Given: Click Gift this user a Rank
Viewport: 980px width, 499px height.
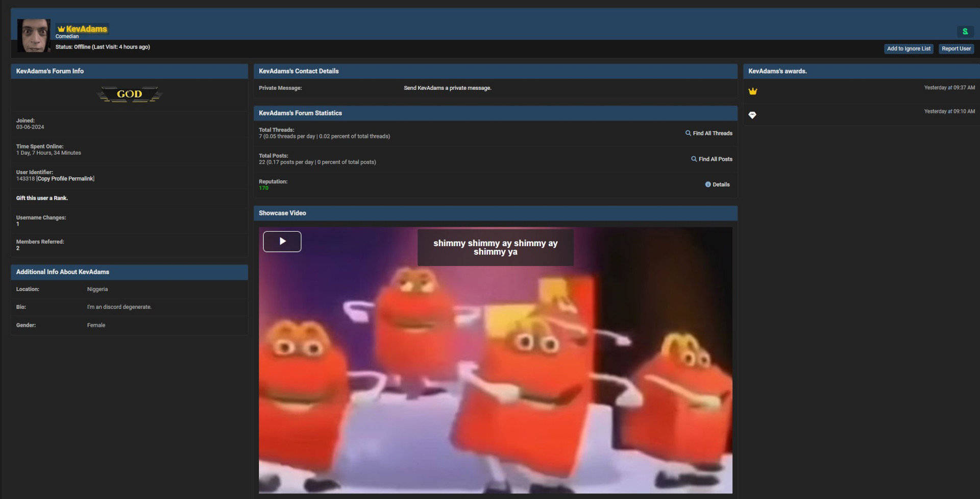Looking at the screenshot, I should (x=42, y=198).
